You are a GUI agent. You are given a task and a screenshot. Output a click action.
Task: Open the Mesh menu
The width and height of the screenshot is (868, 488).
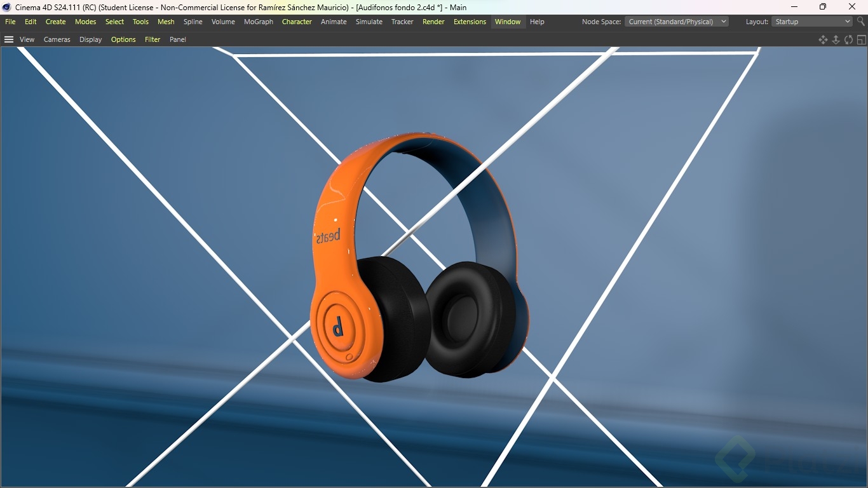click(166, 22)
